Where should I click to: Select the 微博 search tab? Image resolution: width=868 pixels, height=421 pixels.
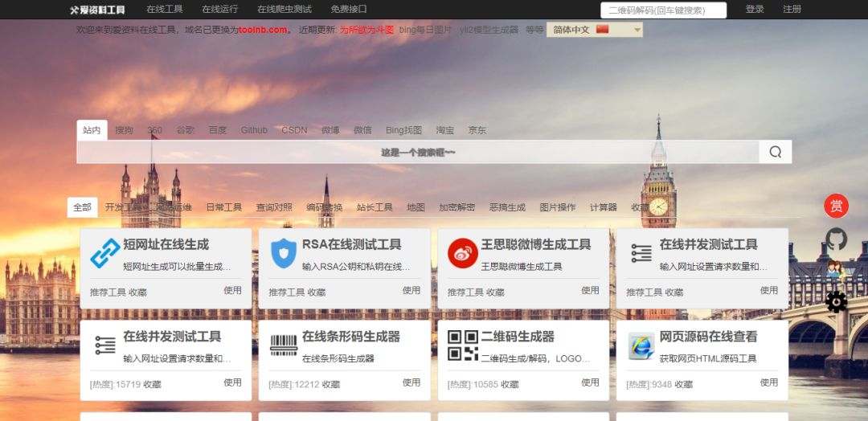point(330,130)
